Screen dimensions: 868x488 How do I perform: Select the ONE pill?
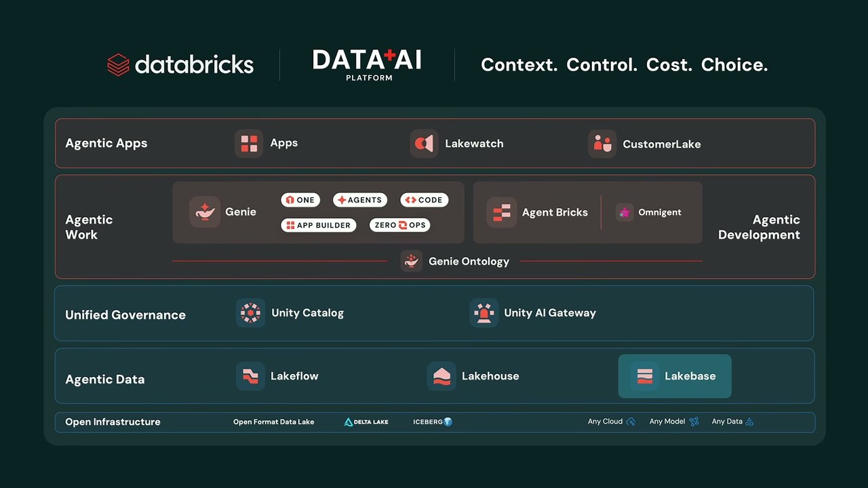point(300,200)
